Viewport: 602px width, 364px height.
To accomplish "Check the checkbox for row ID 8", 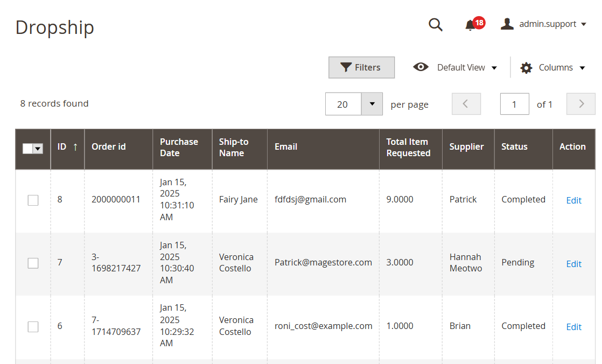I will point(33,200).
